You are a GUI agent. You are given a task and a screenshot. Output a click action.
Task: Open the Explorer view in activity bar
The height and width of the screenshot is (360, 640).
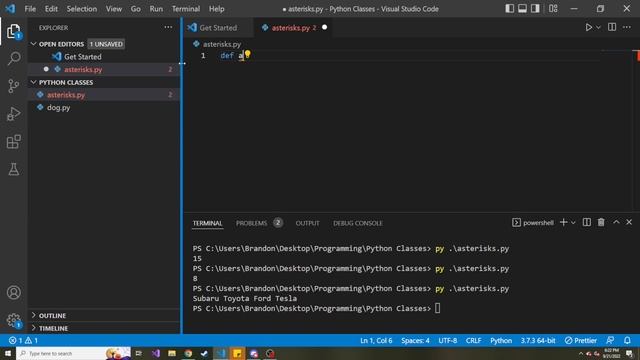point(13,31)
